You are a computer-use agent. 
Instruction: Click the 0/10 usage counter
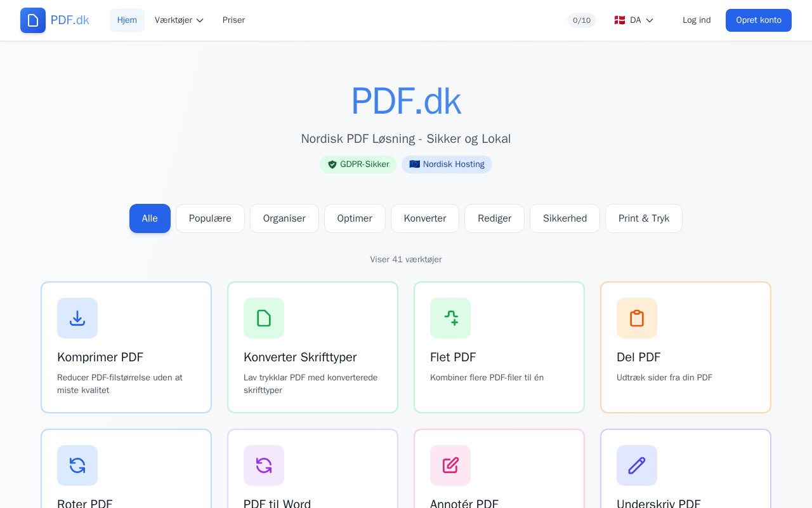pos(582,20)
